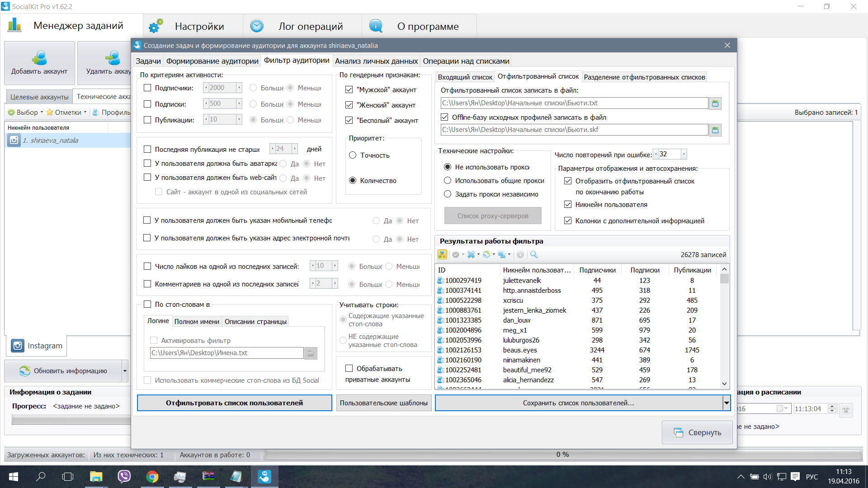Click the Лог операций clock icon
868x488 pixels.
(257, 26)
